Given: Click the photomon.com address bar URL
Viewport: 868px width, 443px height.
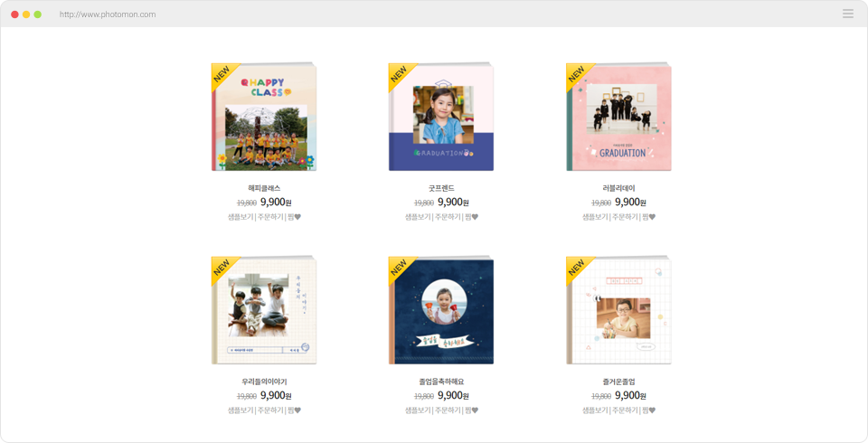Looking at the screenshot, I should tap(108, 14).
